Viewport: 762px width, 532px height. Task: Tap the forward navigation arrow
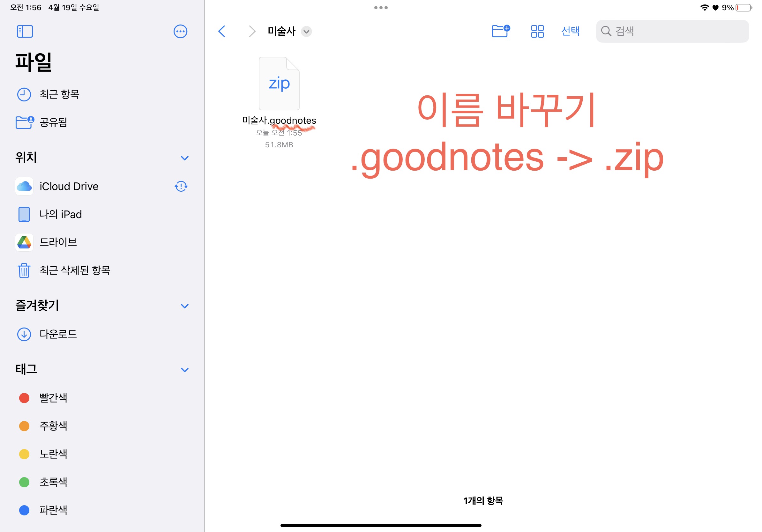click(x=252, y=31)
